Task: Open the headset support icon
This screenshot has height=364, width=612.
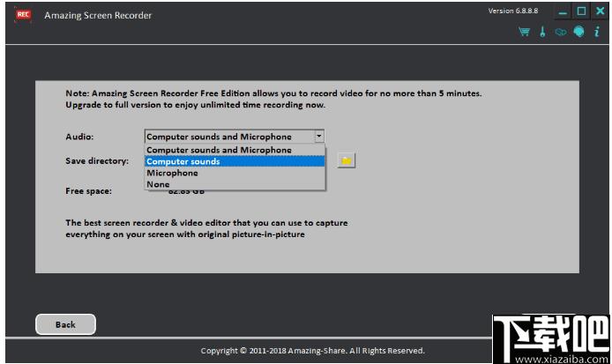Action: pos(579,32)
